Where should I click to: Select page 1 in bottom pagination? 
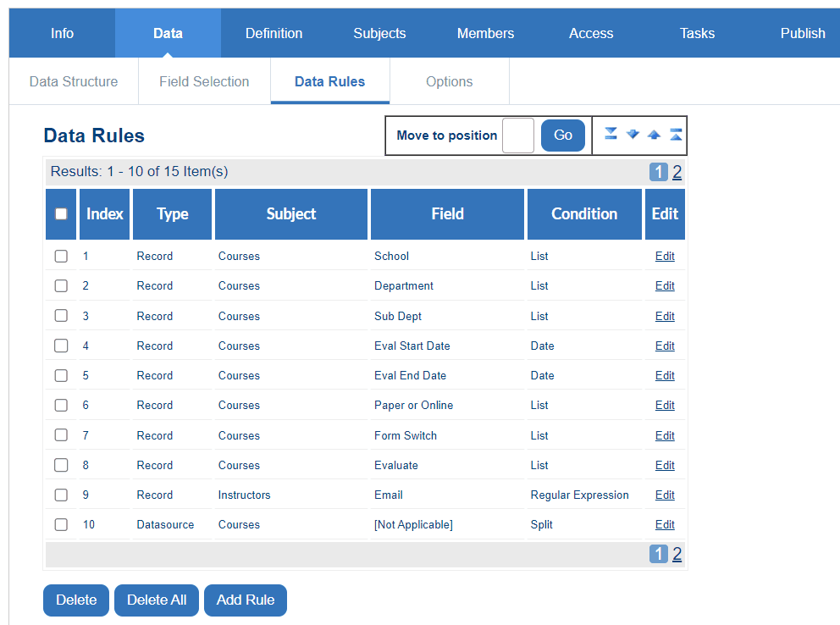click(659, 554)
